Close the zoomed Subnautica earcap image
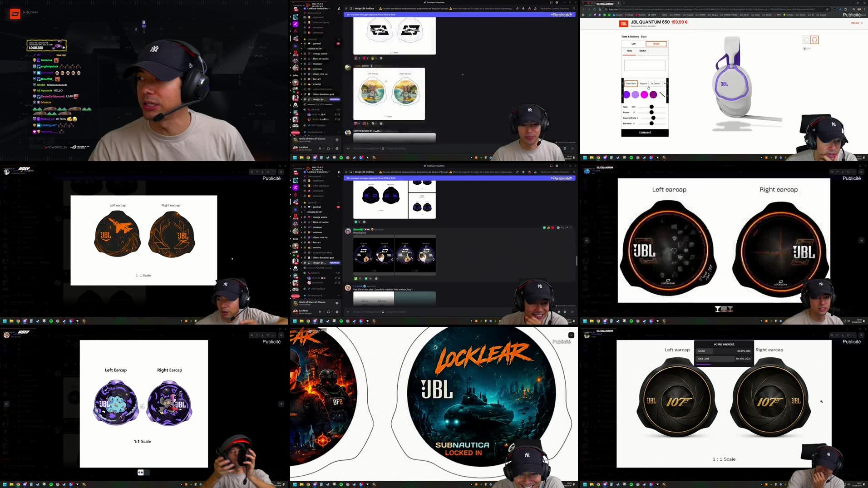This screenshot has height=488, width=868. click(571, 335)
